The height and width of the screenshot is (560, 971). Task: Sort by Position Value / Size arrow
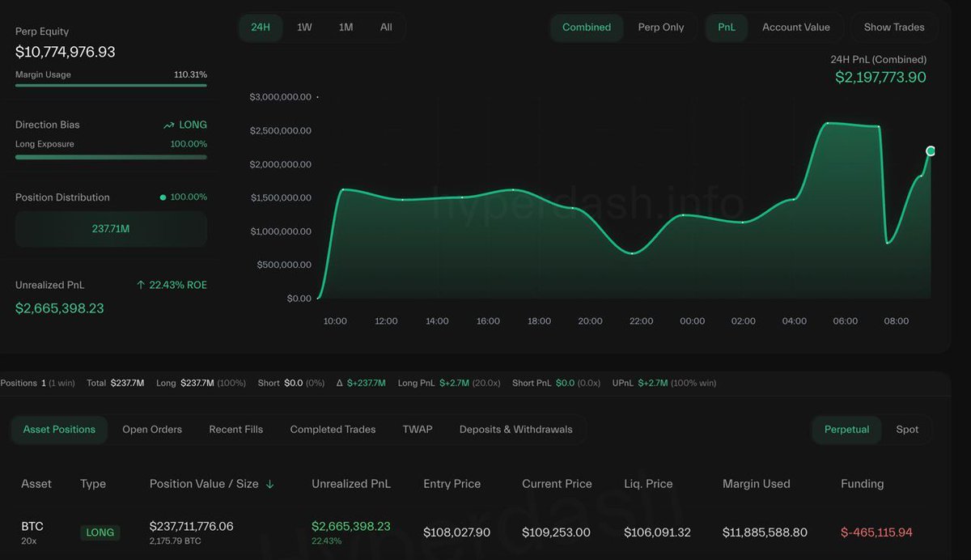tap(270, 484)
